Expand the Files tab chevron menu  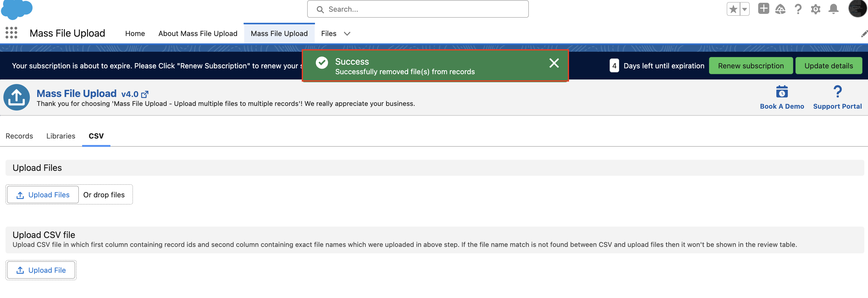pyautogui.click(x=347, y=34)
